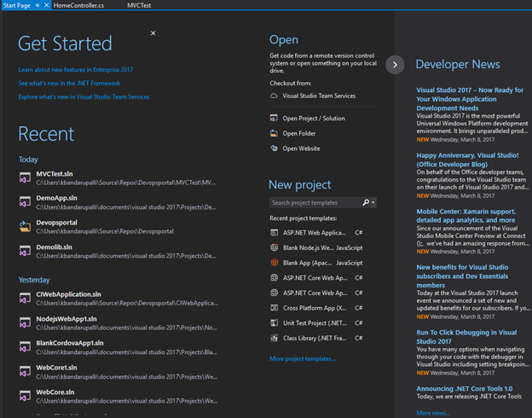Viewport: 532px width, 418px height.
Task: Focus the Search project templates field
Action: 315,202
